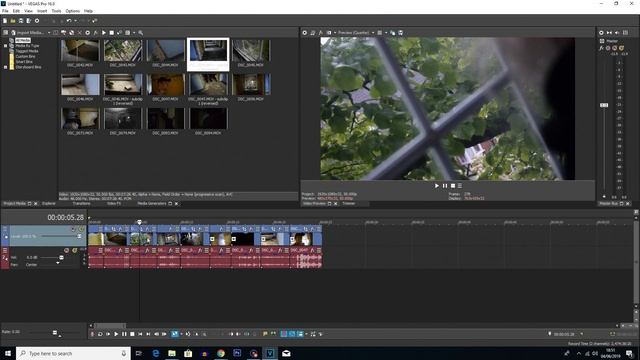Open the Import Media dropdown arrow
Image resolution: width=640 pixels, height=360 pixels.
coord(49,33)
